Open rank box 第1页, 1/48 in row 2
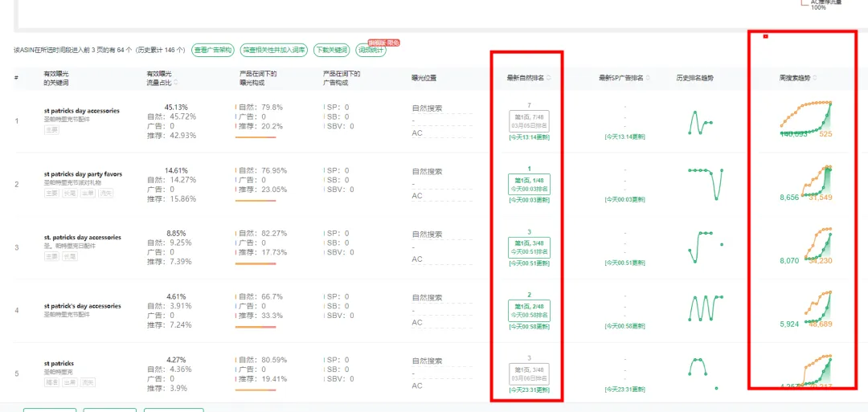 (x=529, y=185)
